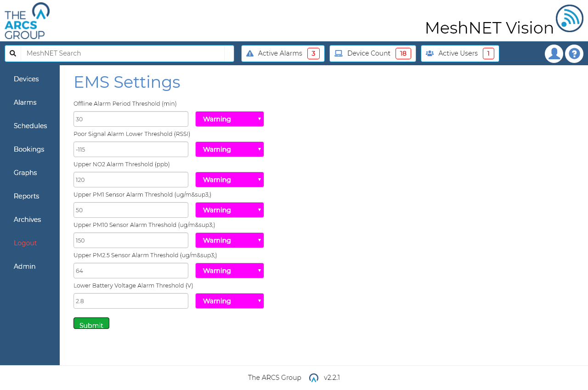Click the ARCS logo in the footer
Screen dimensions: 588x390
[x=313, y=378]
